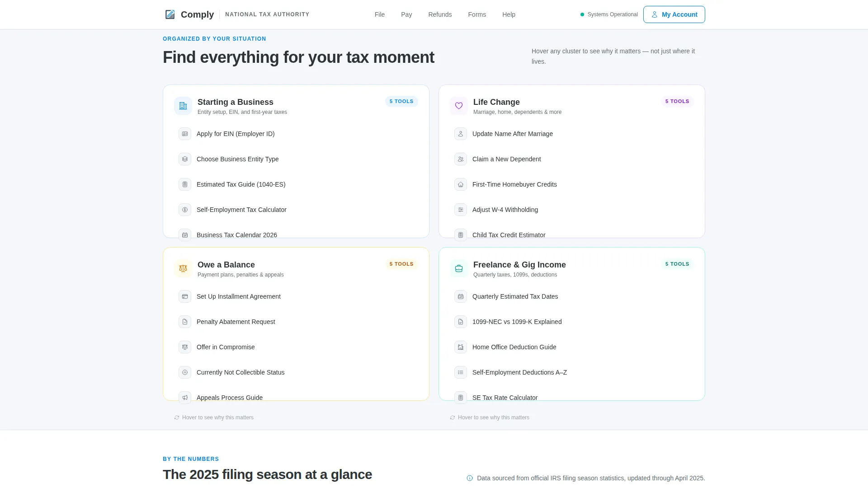Click the layers icon beside Choose Business Entity Type
This screenshot has height=488, width=868.
[x=185, y=159]
